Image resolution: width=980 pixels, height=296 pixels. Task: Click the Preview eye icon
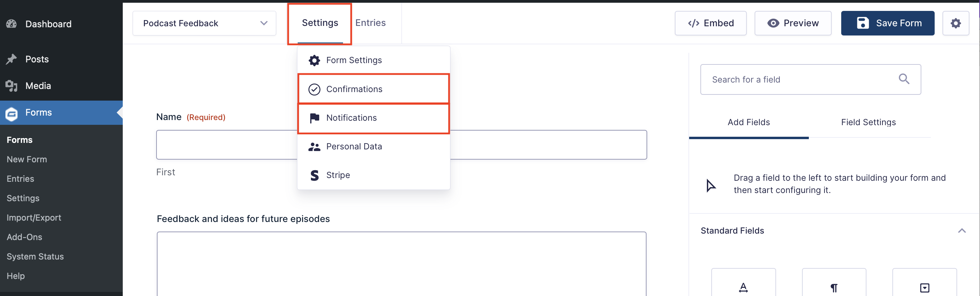tap(773, 23)
